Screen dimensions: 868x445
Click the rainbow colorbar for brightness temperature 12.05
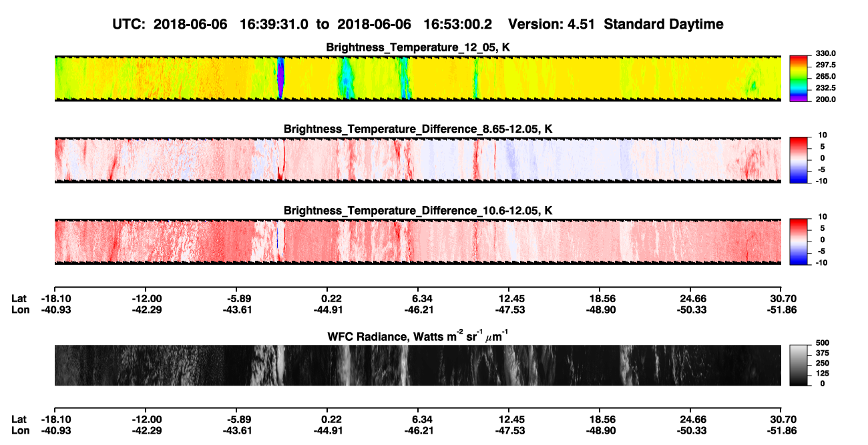coord(799,79)
